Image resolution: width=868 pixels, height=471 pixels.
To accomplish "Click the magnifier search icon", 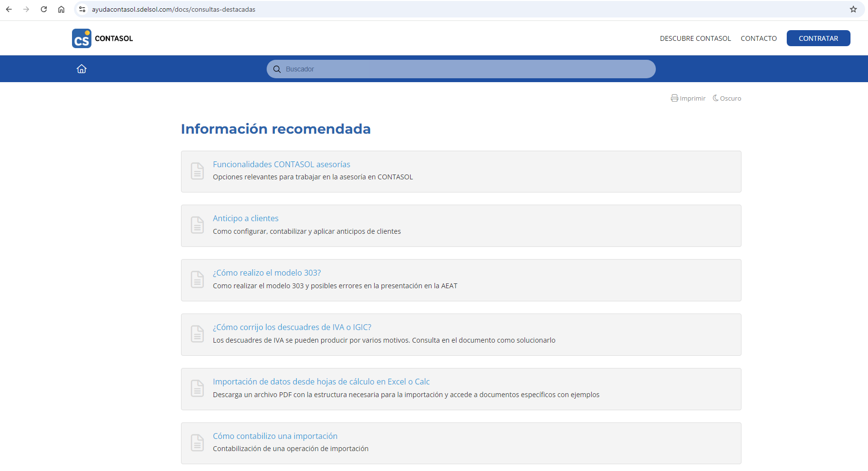I will (277, 69).
